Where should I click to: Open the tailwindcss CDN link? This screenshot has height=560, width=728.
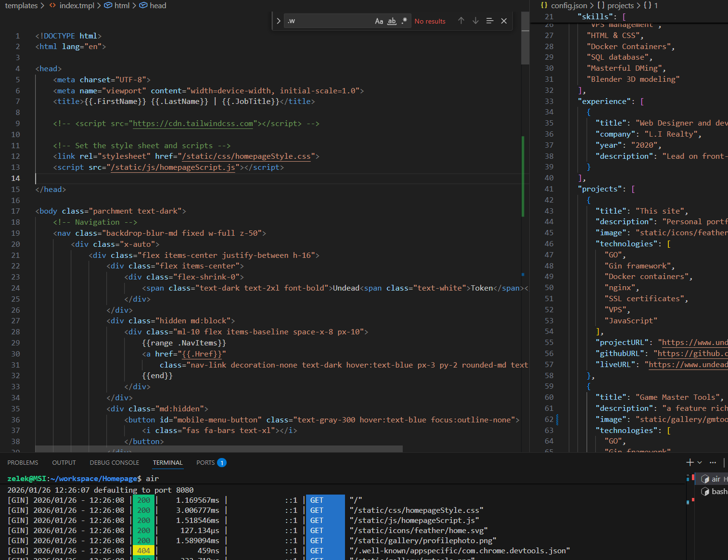193,124
